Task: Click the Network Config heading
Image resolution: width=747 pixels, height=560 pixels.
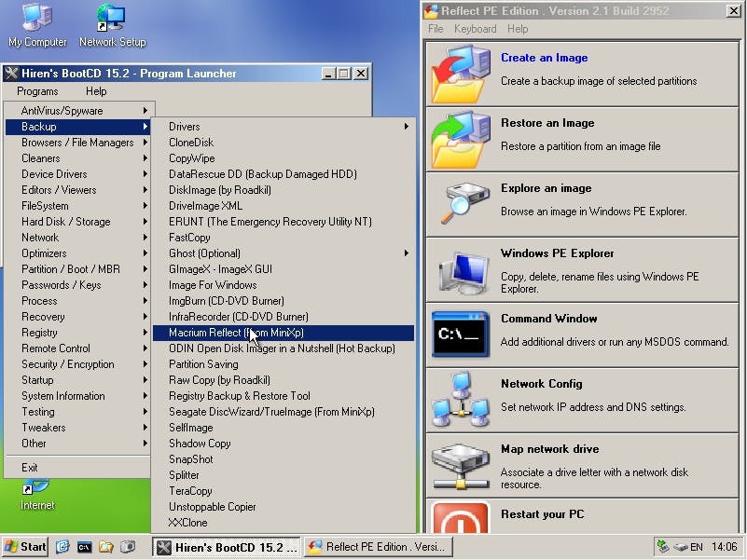Action: click(x=541, y=384)
